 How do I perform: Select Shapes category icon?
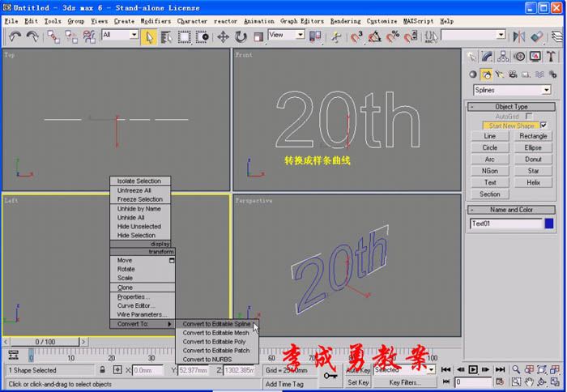pos(486,75)
